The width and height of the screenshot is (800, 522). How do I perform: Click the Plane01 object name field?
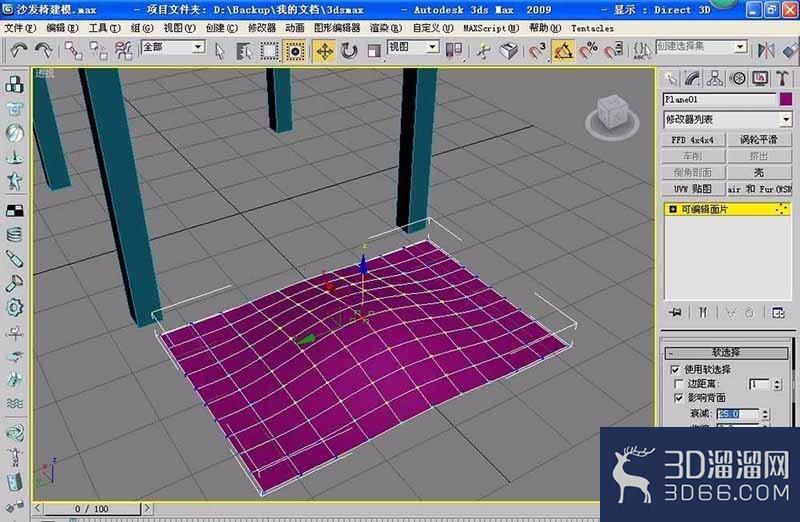720,99
